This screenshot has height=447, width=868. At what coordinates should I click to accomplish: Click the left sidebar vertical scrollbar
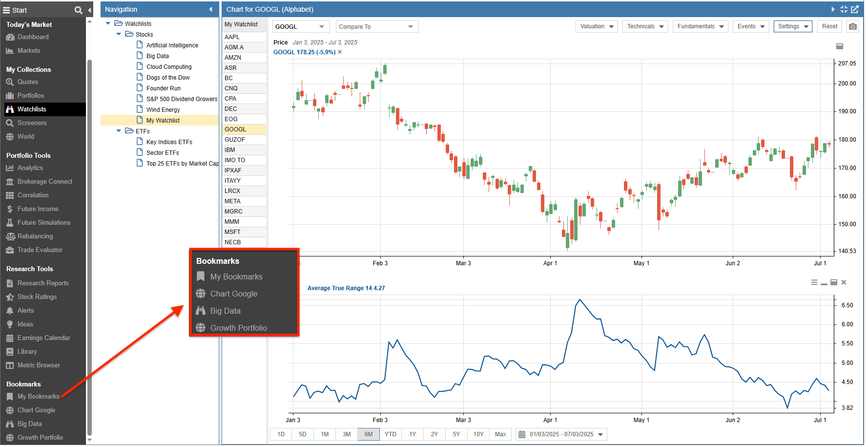click(89, 244)
